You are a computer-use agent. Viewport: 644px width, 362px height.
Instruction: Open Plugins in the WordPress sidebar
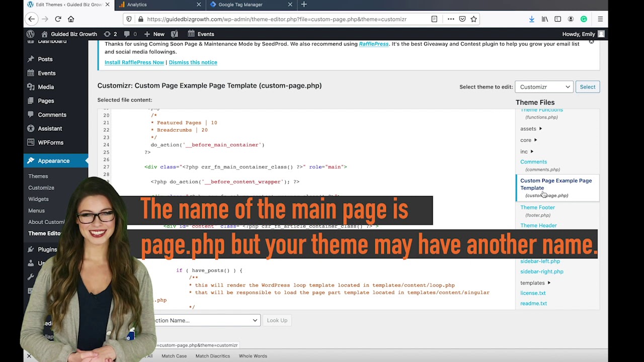47,249
